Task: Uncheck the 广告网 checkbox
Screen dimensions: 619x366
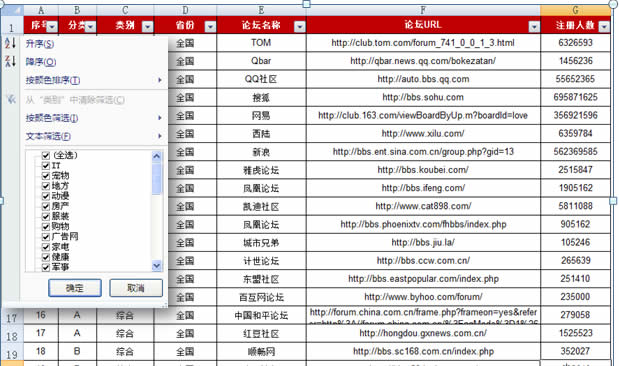Action: [45, 237]
